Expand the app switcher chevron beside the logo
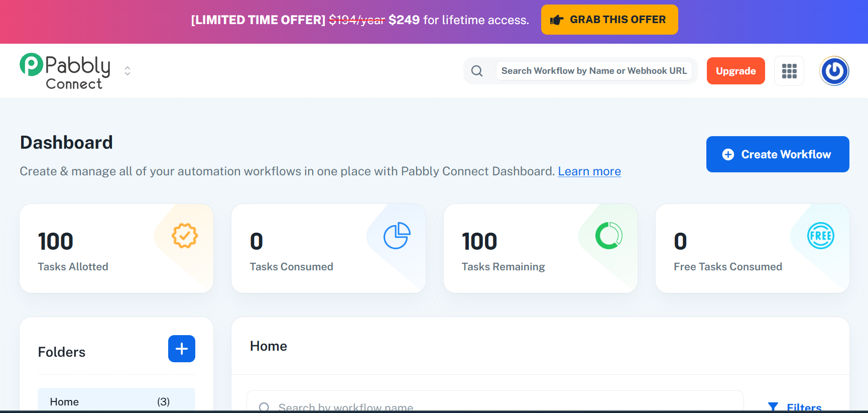Screen dimensions: 868x413 (128, 71)
